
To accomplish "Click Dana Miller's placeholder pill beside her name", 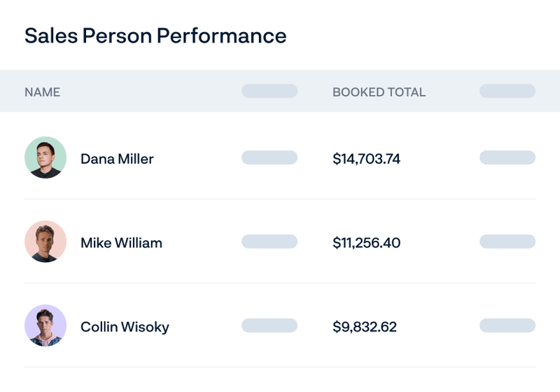I will [x=269, y=157].
